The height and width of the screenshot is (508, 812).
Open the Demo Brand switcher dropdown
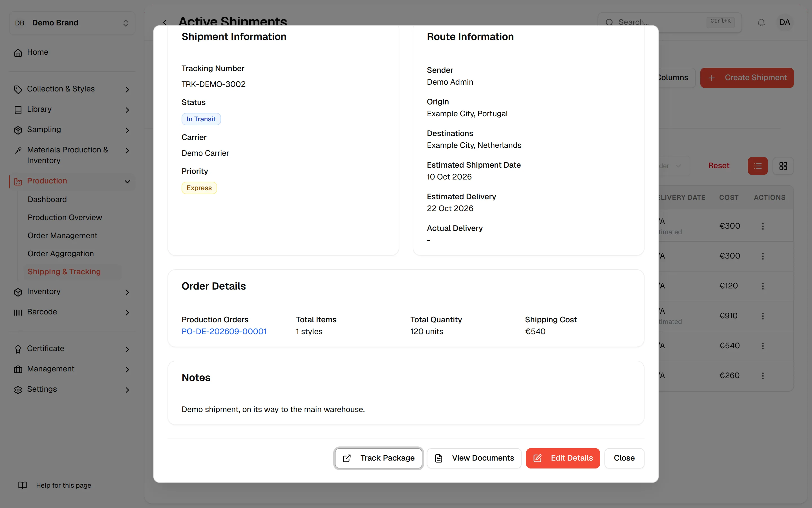(x=72, y=23)
